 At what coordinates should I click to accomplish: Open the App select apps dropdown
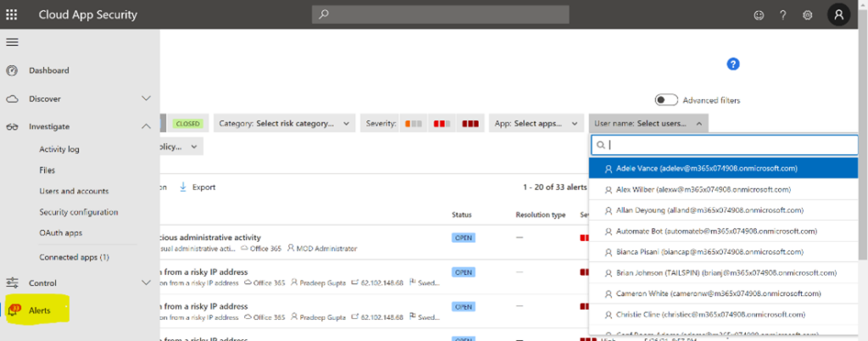coord(537,124)
